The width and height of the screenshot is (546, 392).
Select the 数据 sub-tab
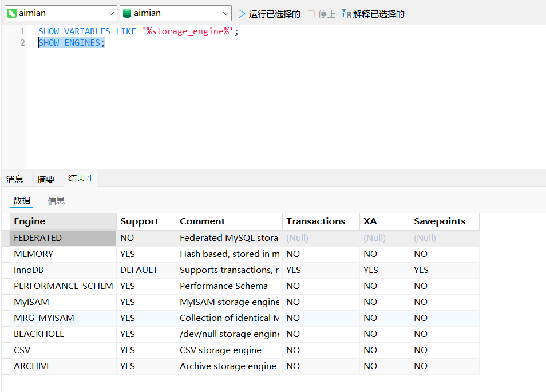pyautogui.click(x=22, y=201)
